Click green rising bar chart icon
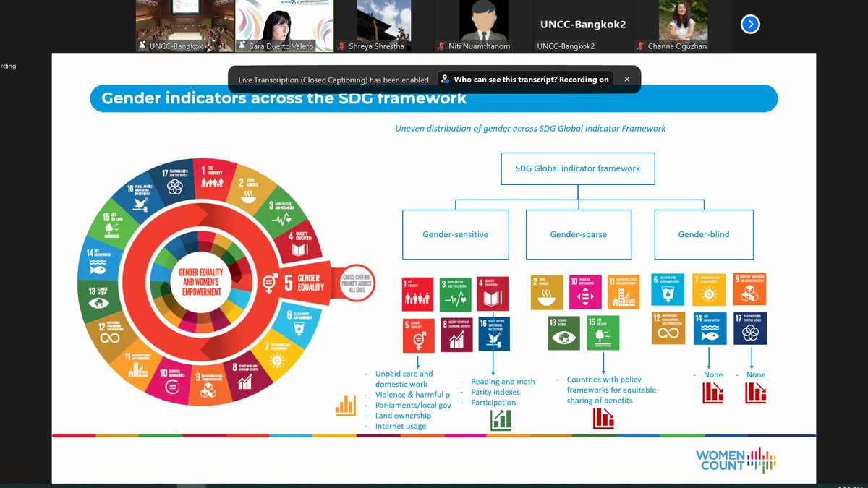The width and height of the screenshot is (868, 488). click(501, 419)
